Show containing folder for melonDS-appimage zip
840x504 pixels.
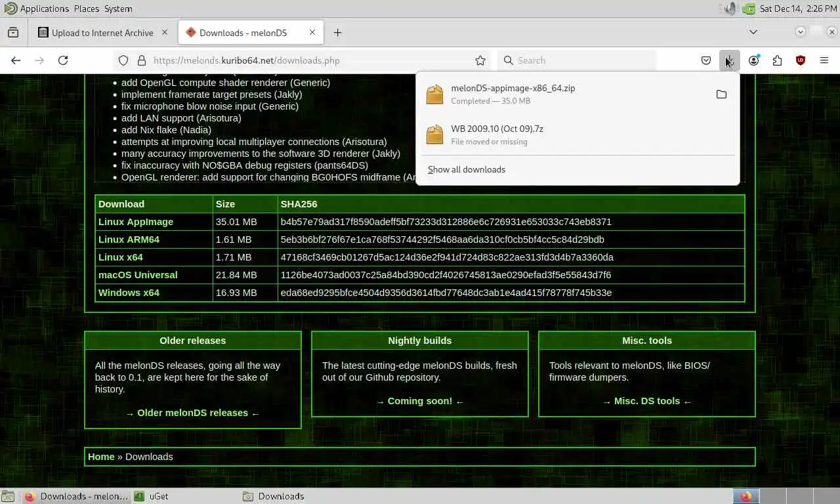[x=721, y=94]
